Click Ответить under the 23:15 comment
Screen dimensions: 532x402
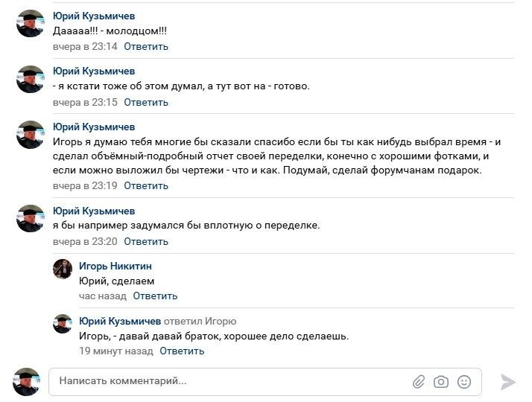pyautogui.click(x=146, y=102)
